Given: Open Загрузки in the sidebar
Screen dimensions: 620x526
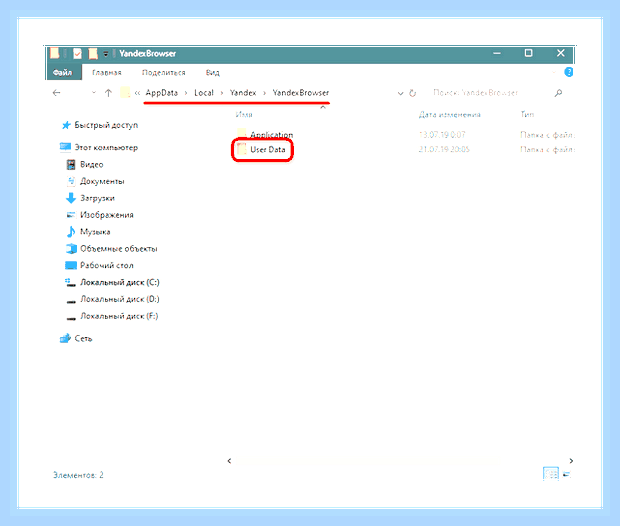Looking at the screenshot, I should (97, 198).
